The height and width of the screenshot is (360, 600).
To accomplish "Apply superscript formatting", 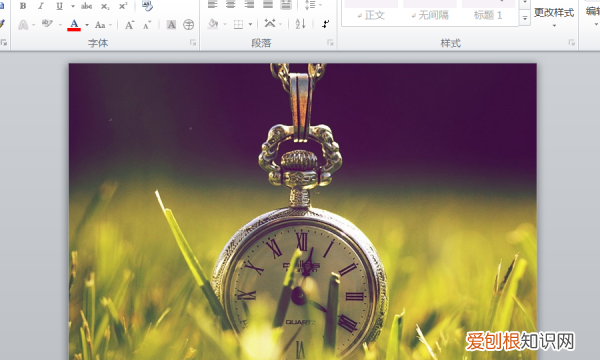I will coord(123,6).
